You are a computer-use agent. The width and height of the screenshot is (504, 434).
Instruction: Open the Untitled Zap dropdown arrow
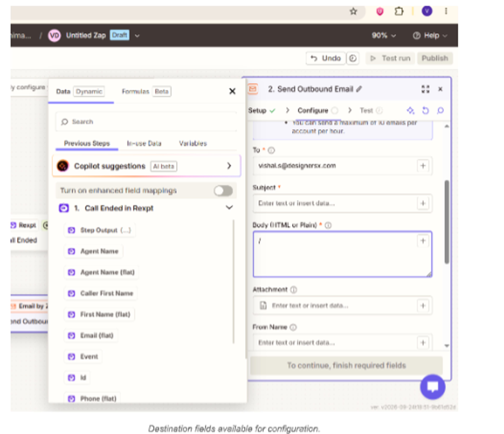coord(137,36)
